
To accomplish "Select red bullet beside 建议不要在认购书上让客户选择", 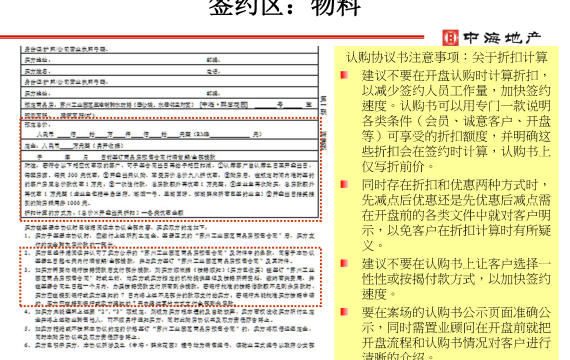I will (x=344, y=263).
